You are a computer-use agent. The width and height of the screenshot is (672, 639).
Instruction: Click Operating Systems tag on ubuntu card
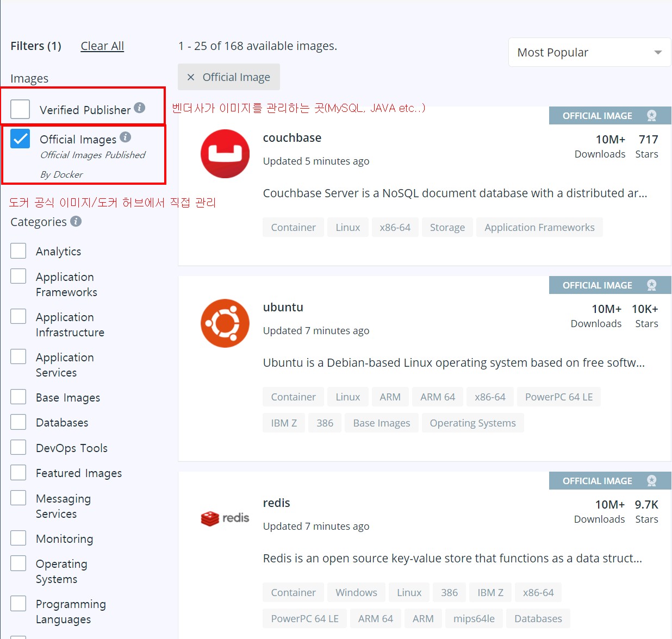tap(472, 423)
